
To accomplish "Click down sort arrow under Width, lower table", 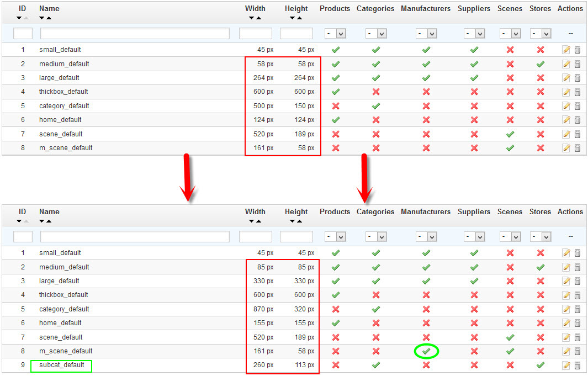I will click(252, 221).
